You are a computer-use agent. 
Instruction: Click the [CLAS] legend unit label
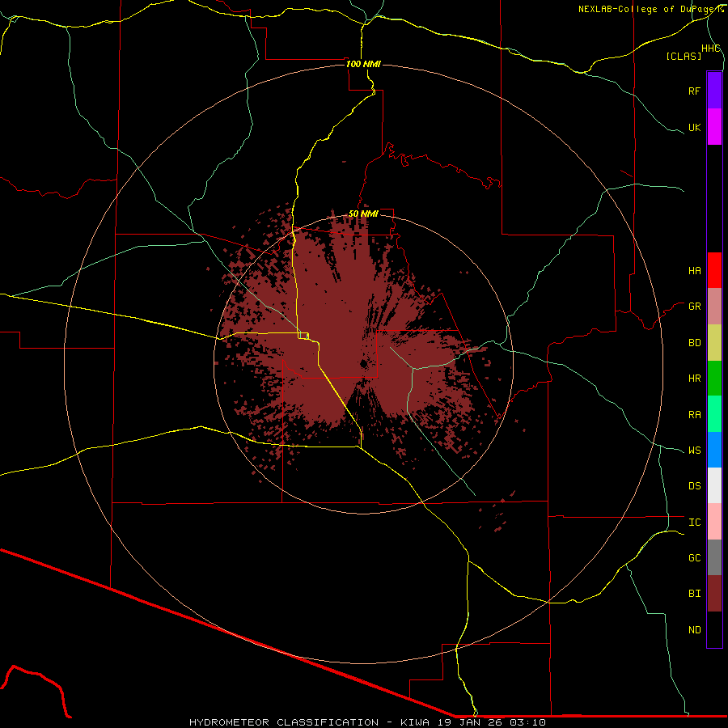point(684,56)
